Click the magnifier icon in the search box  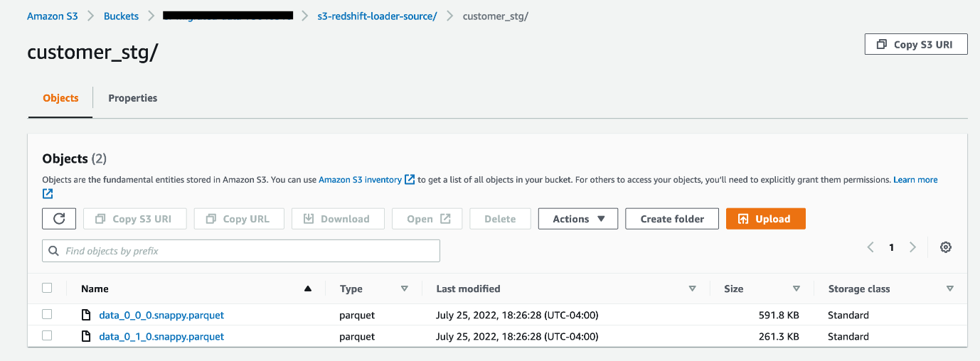coord(54,251)
